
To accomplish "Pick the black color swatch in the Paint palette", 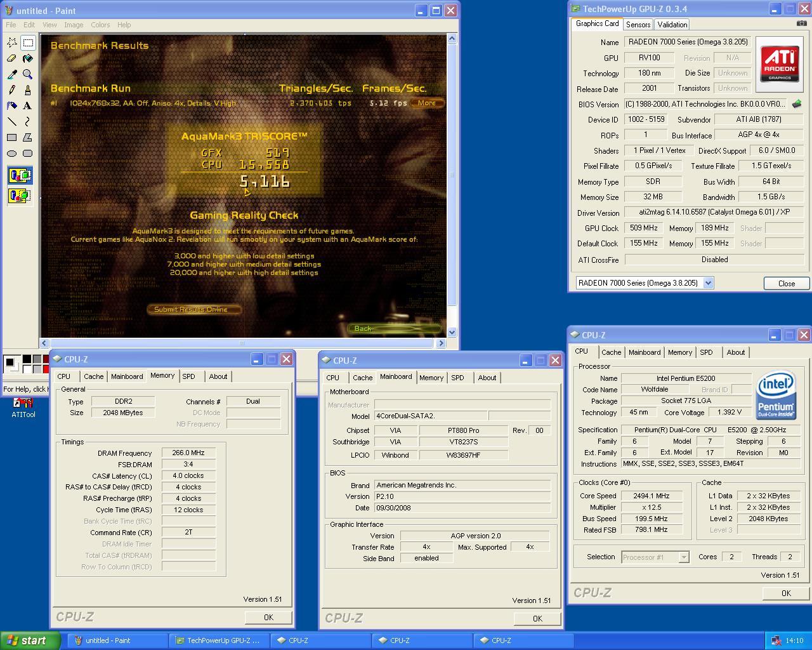I will pos(27,359).
